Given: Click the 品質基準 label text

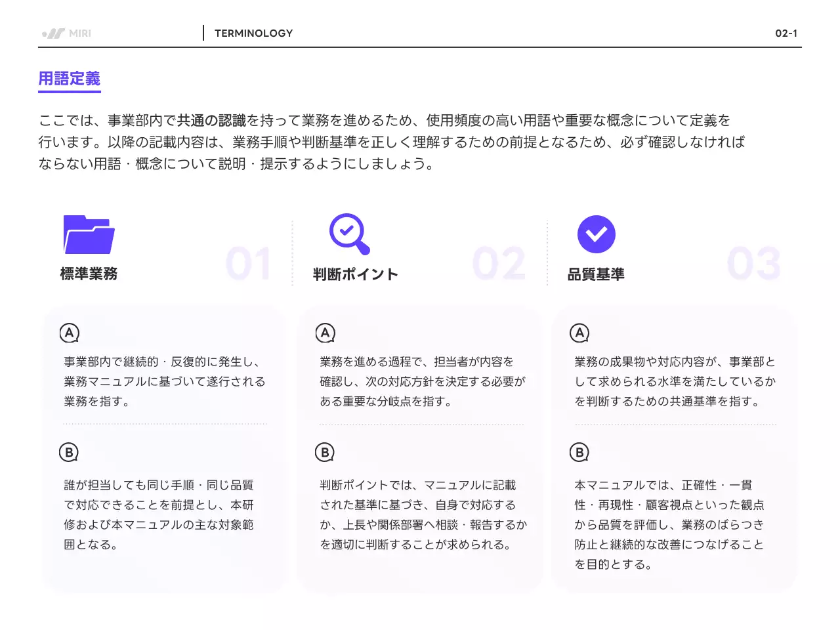Looking at the screenshot, I should tap(596, 274).
